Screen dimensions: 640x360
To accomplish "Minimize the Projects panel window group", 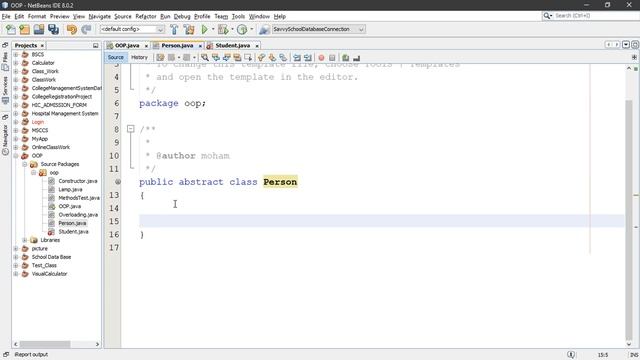I will 96,46.
